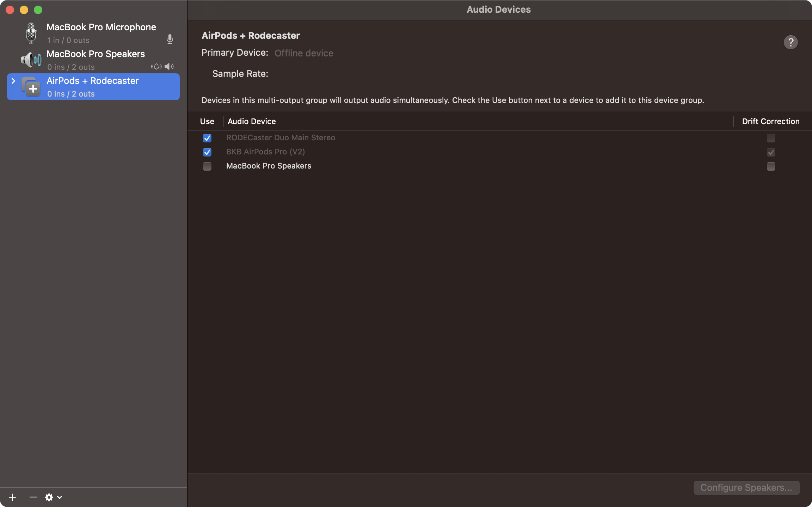This screenshot has width=812, height=507.
Task: Click the Drift Correction column header
Action: pos(770,121)
